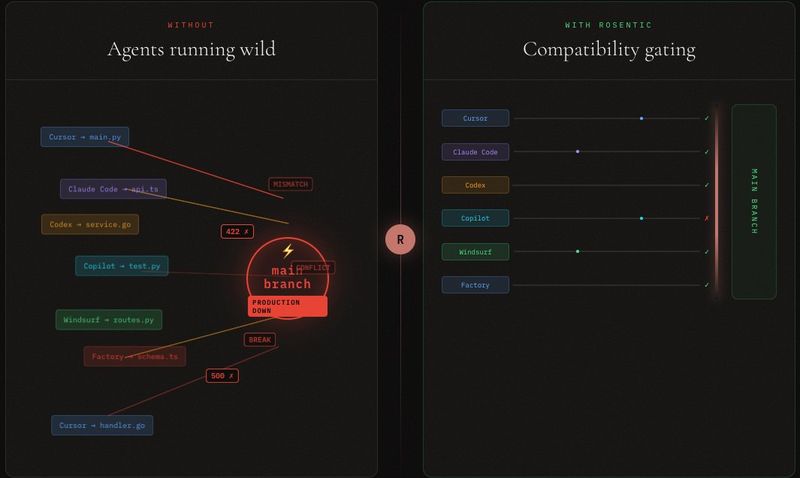Click the MISMATCH error badge
Image resolution: width=800 pixels, height=478 pixels.
[290, 184]
